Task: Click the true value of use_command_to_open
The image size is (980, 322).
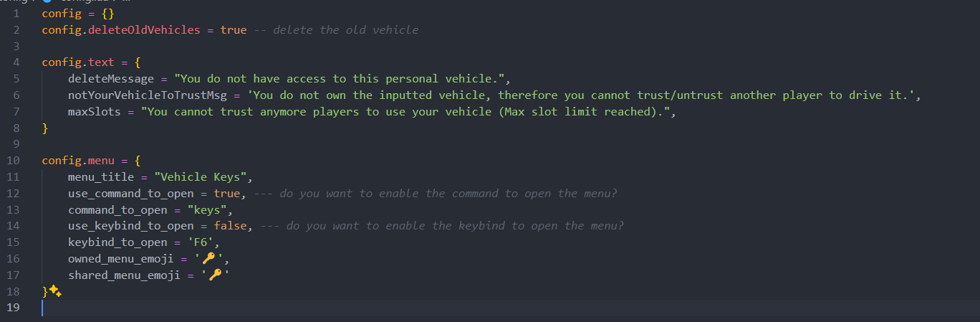Action: pos(227,194)
